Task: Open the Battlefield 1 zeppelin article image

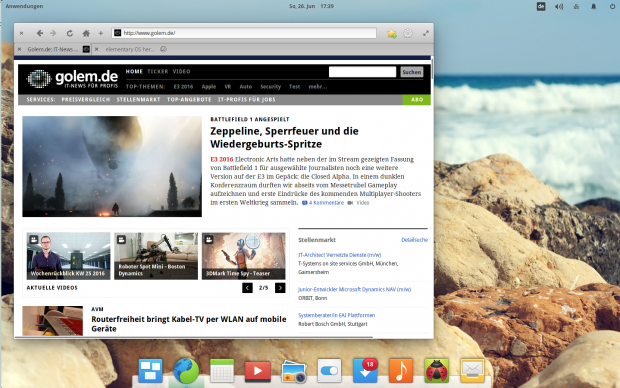Action: (x=112, y=167)
